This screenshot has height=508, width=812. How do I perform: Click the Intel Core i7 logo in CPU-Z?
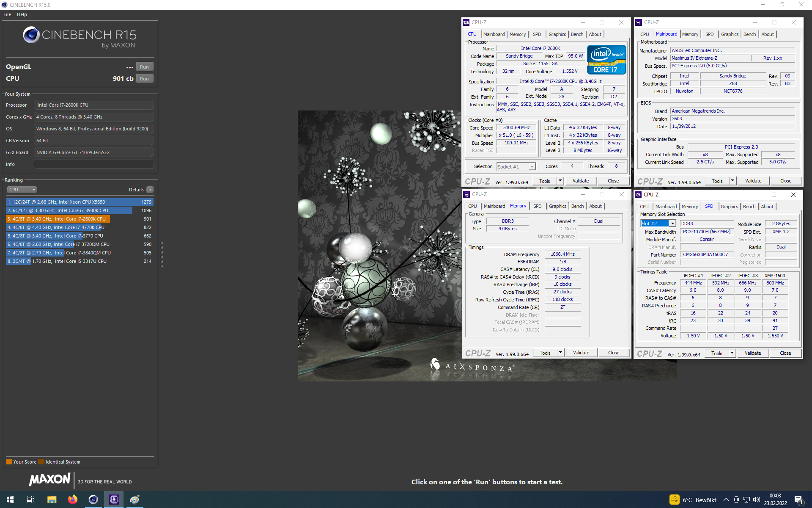click(606, 60)
